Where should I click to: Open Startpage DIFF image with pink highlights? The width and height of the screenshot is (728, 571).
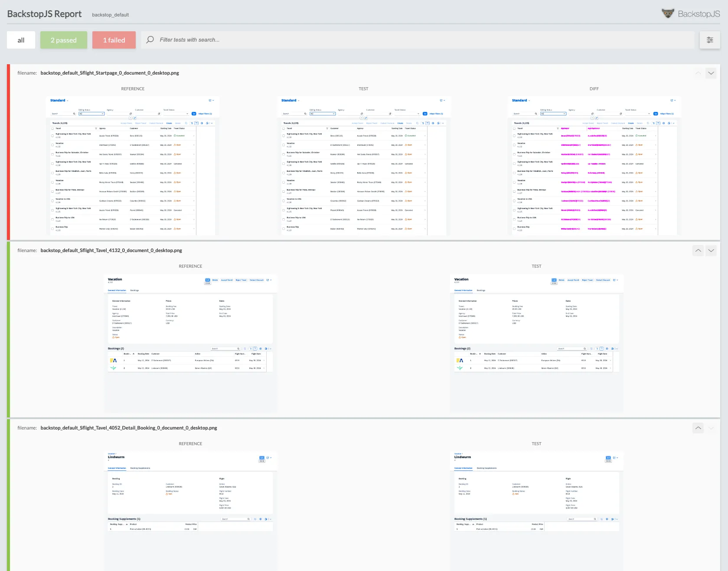click(x=594, y=166)
